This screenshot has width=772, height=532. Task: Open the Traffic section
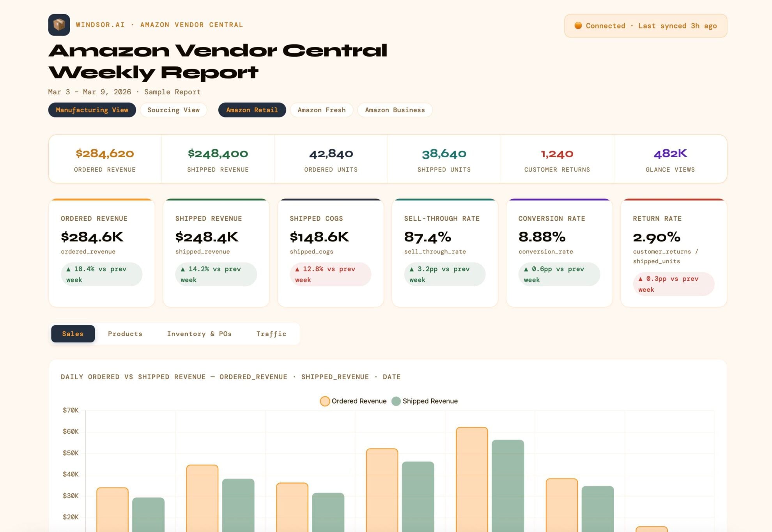tap(271, 333)
